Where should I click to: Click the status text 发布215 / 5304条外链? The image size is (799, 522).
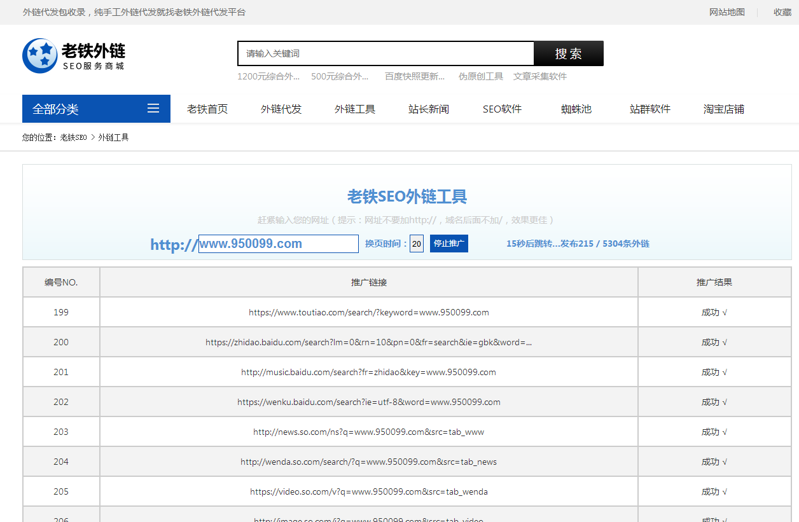pyautogui.click(x=605, y=244)
